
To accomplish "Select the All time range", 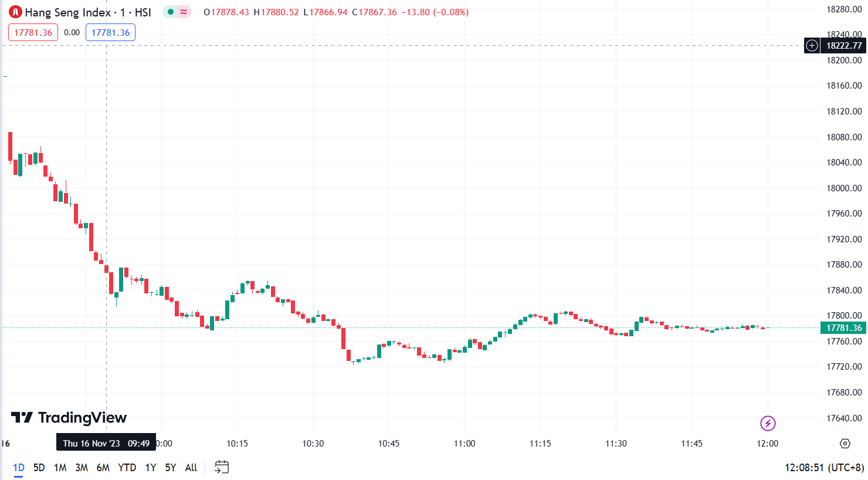I will tap(191, 468).
